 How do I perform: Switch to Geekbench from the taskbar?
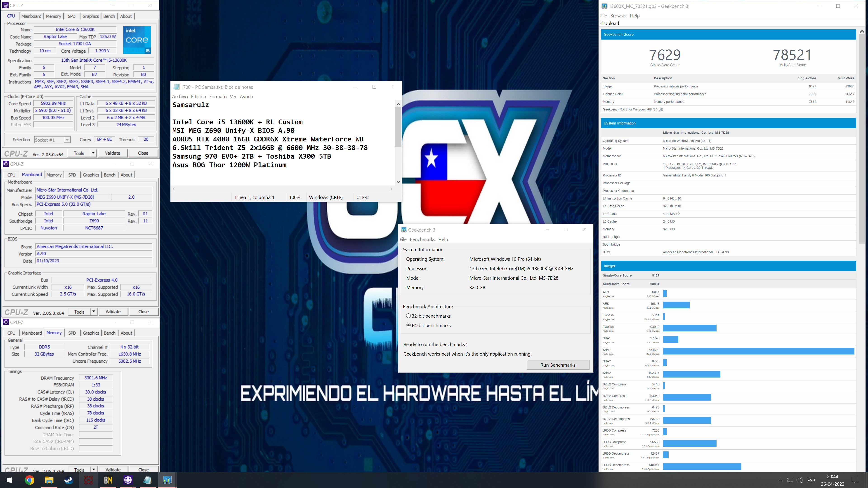point(167,480)
